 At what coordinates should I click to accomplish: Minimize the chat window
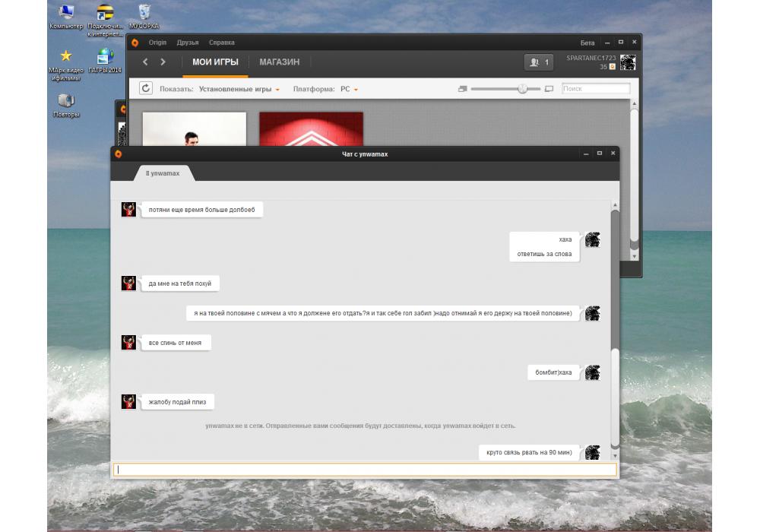click(x=586, y=154)
